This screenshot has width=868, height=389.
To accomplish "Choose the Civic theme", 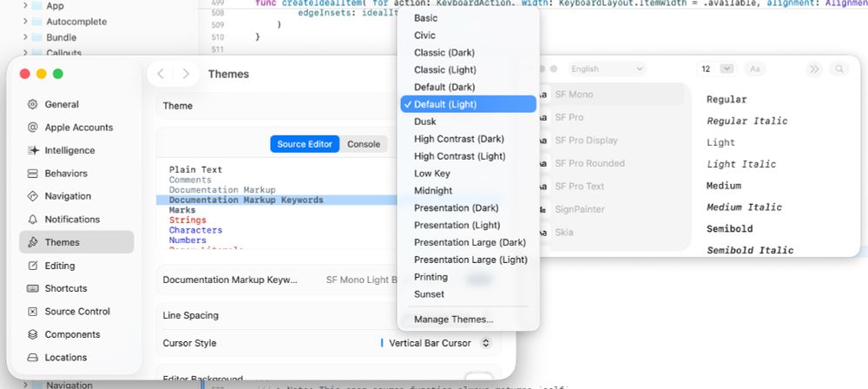I will click(x=469, y=35).
